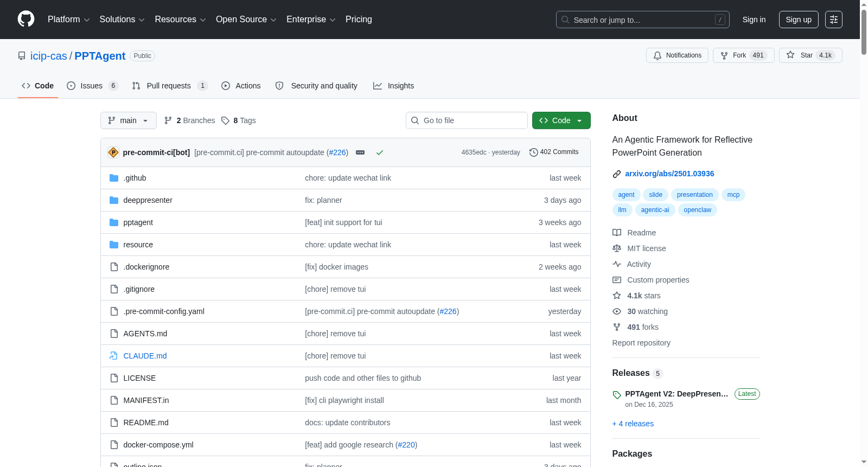868x467 pixels.
Task: Click the link icon beside arxiv URL
Action: pyautogui.click(x=617, y=174)
